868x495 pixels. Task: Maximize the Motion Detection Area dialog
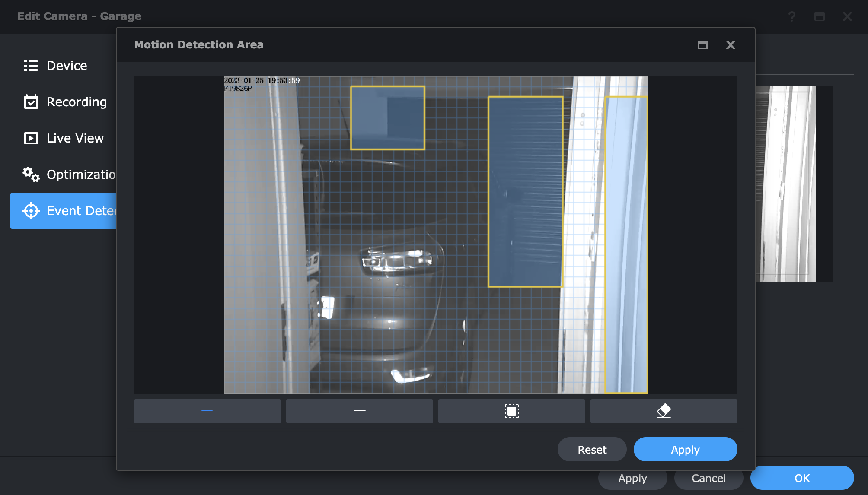tap(703, 45)
